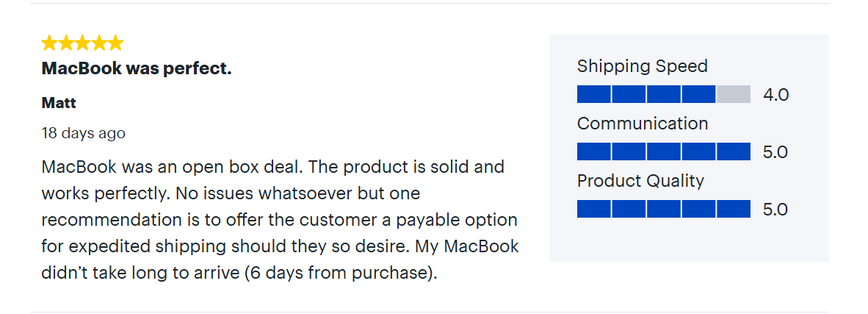Select the third gold review star
Viewport: 868px width, 314px height.
(x=83, y=43)
